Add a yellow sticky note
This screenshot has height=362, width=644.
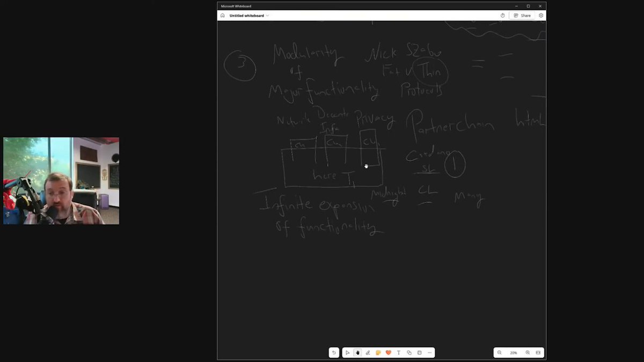click(x=378, y=352)
